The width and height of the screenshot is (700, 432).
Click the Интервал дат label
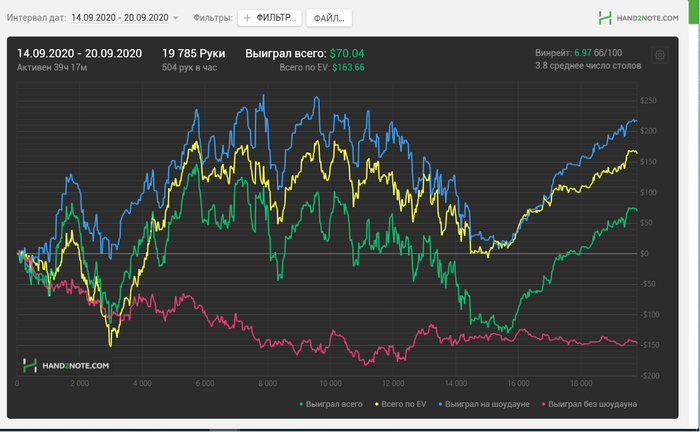(x=36, y=18)
